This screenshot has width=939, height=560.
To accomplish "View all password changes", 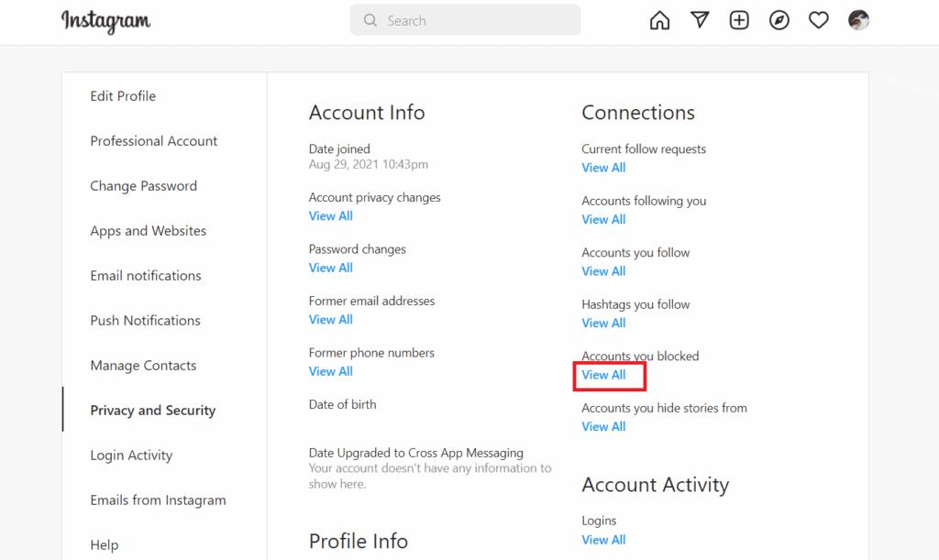I will (x=330, y=268).
